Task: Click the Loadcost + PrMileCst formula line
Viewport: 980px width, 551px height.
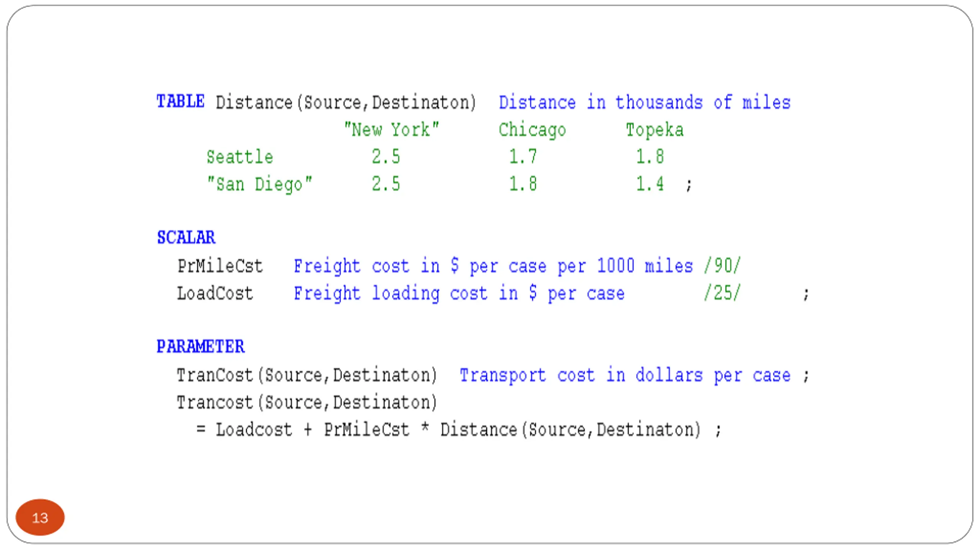Action: [459, 429]
